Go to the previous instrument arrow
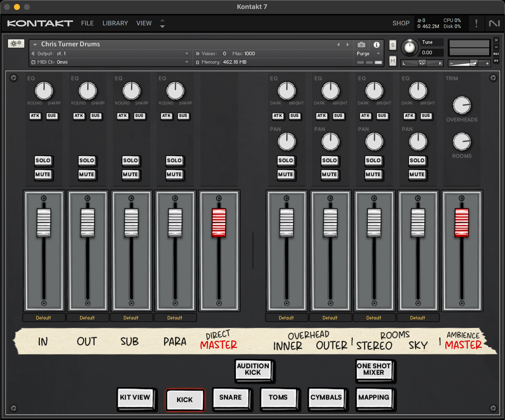Screen dimensions: 505x420 point(338,44)
